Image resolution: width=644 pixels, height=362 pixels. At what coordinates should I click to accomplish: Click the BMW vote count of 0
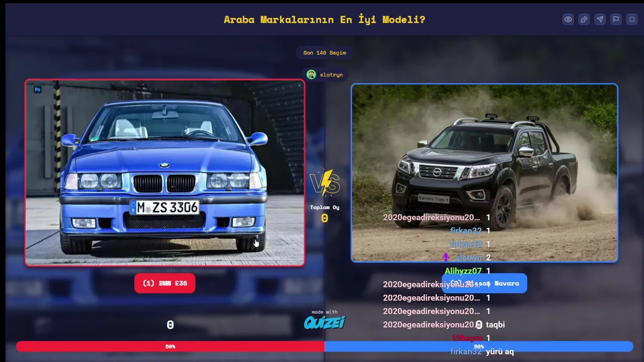(170, 325)
